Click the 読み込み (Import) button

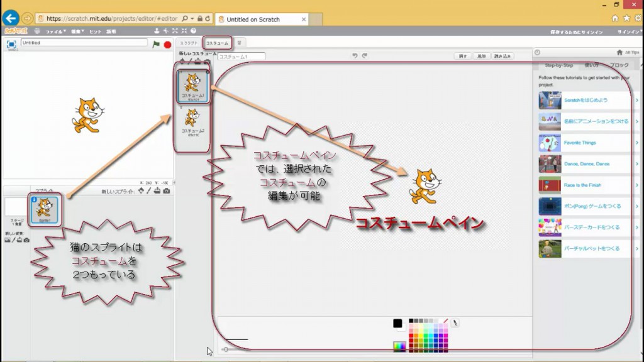tap(502, 56)
